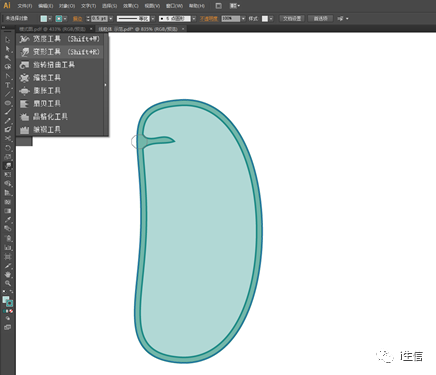Choose the Crystallize tool from flyout
436x375 pixels.
[x=60, y=117]
